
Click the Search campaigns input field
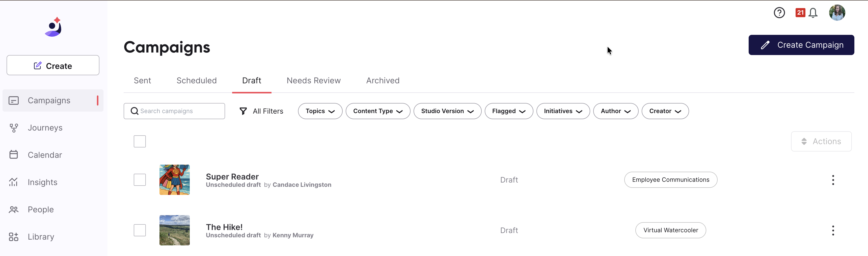(x=174, y=111)
